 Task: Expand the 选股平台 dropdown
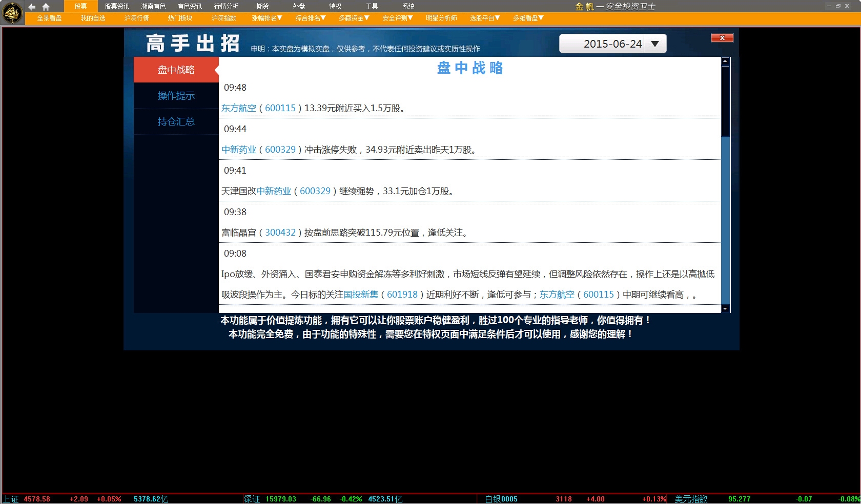pyautogui.click(x=485, y=18)
